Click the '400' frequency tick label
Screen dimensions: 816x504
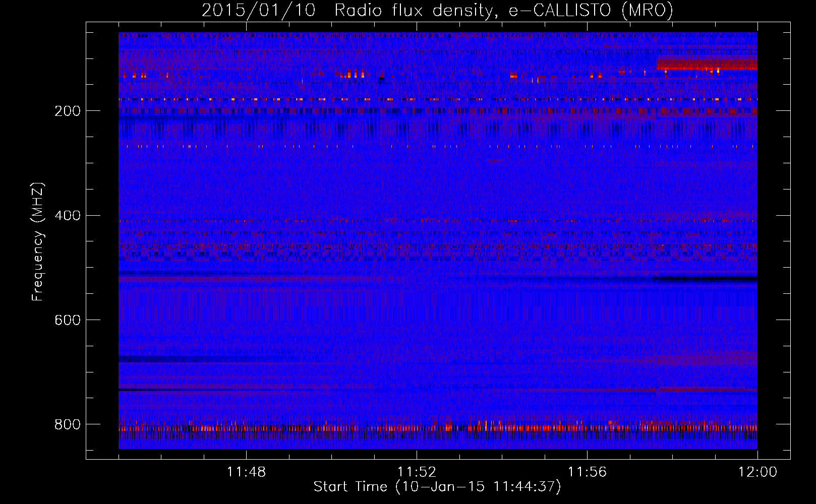pos(67,216)
